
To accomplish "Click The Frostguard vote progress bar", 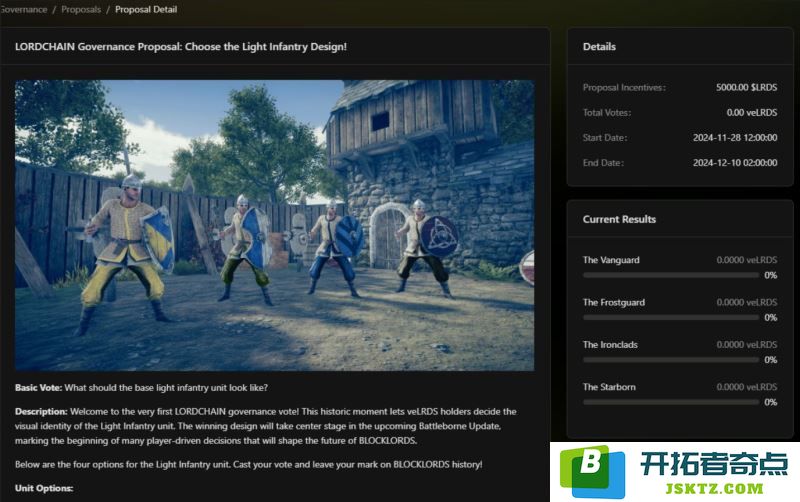I will click(671, 317).
